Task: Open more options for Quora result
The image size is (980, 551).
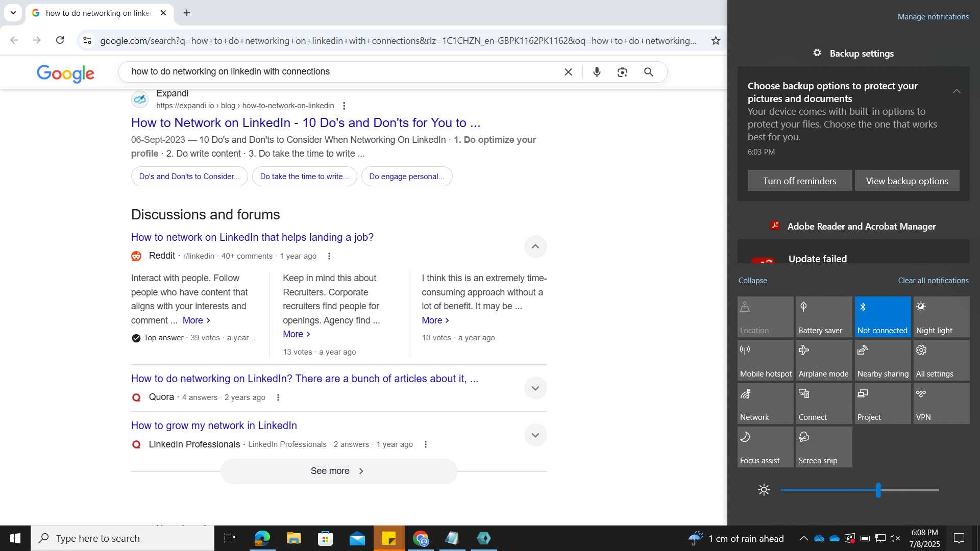Action: point(278,397)
